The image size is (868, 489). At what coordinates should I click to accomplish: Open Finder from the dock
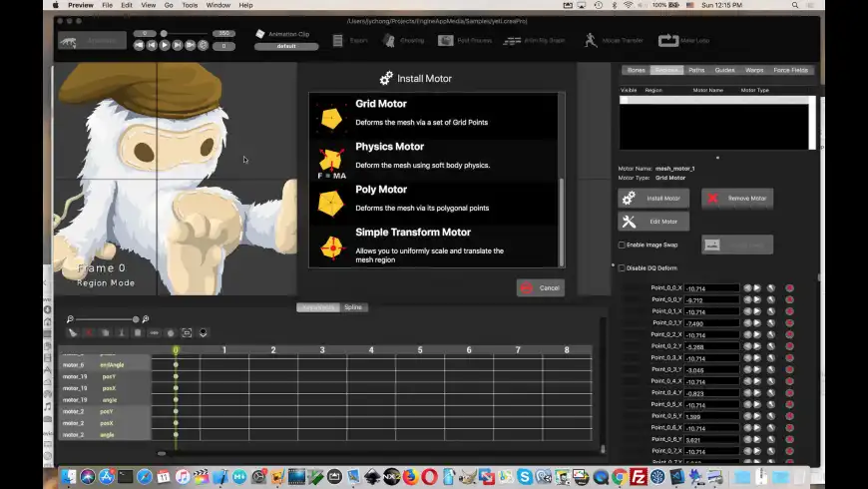[68, 477]
